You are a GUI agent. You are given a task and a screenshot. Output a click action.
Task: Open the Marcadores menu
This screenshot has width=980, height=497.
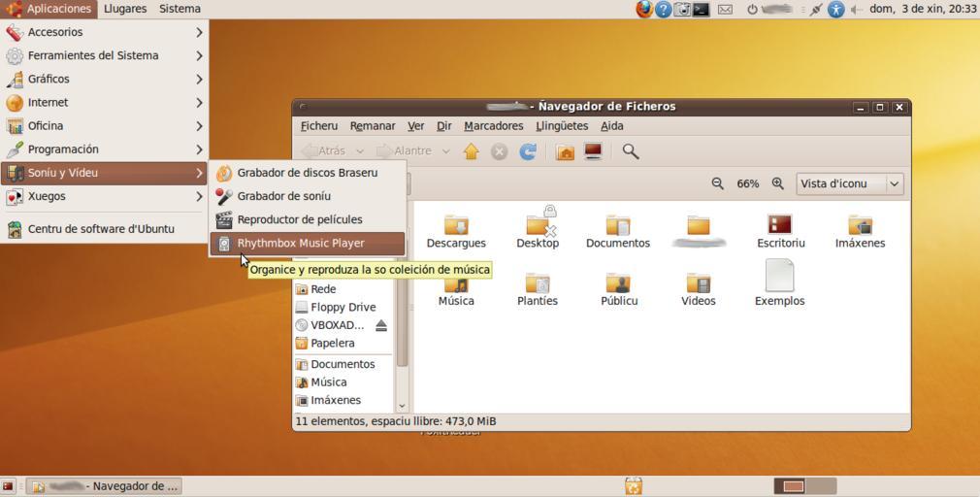point(493,126)
